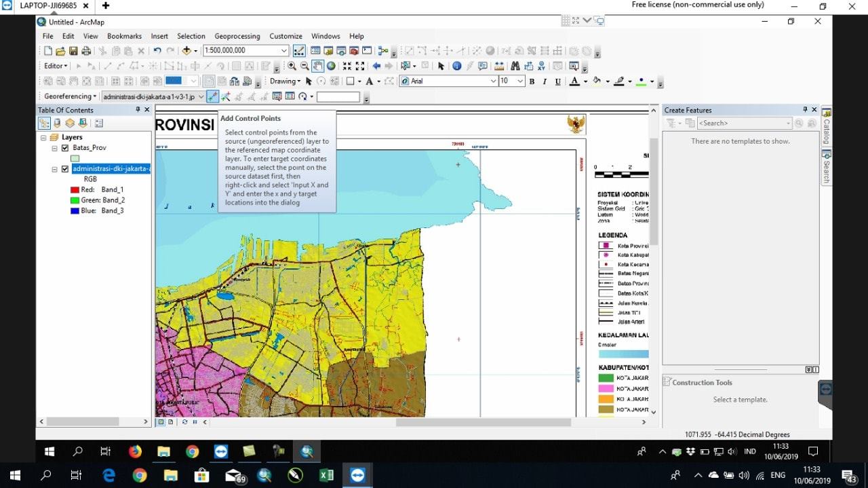The width and height of the screenshot is (868, 488).
Task: Undo the last action
Action: coord(157,50)
